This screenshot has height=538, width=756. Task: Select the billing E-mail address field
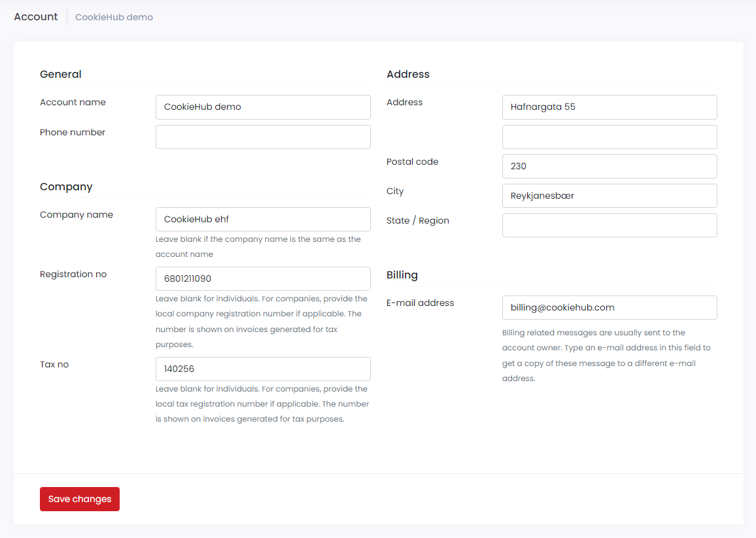pos(610,307)
